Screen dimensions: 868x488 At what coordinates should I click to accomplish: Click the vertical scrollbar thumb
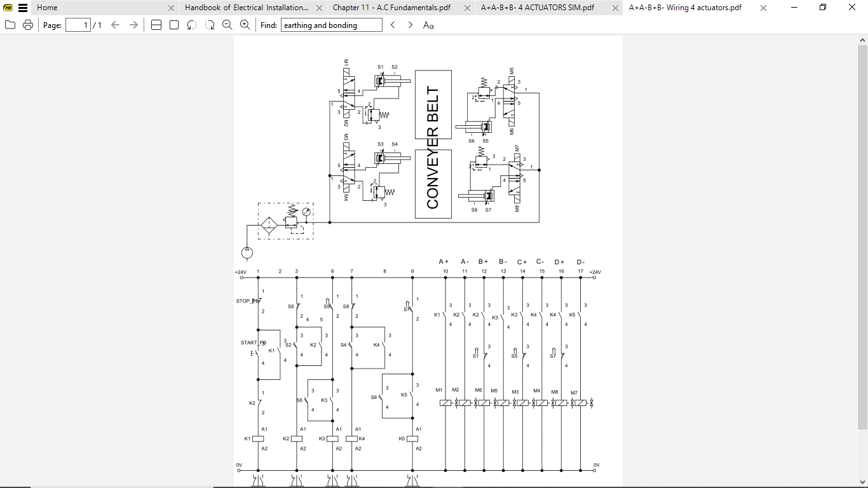click(862, 238)
